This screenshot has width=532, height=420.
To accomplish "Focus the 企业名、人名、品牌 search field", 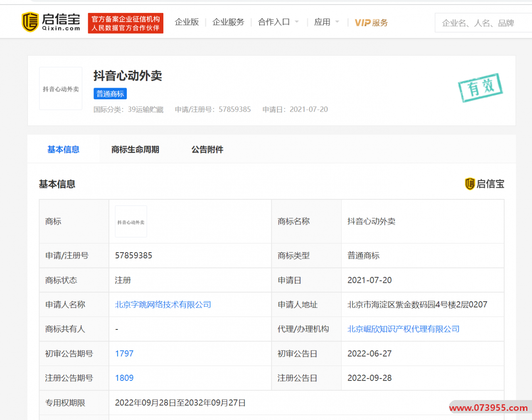I will point(483,23).
